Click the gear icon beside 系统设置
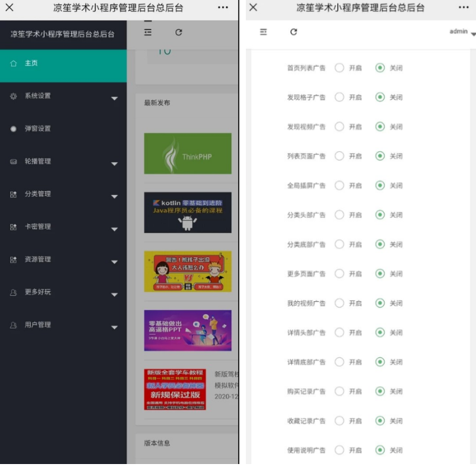 14,96
